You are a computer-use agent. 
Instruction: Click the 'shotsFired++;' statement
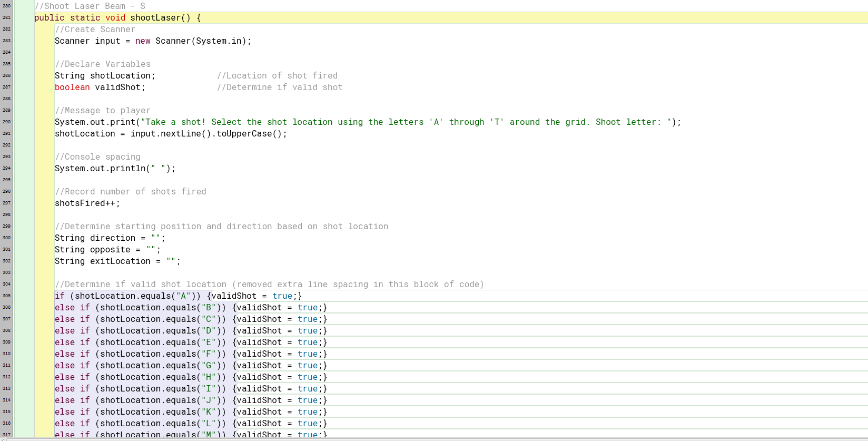pos(87,203)
